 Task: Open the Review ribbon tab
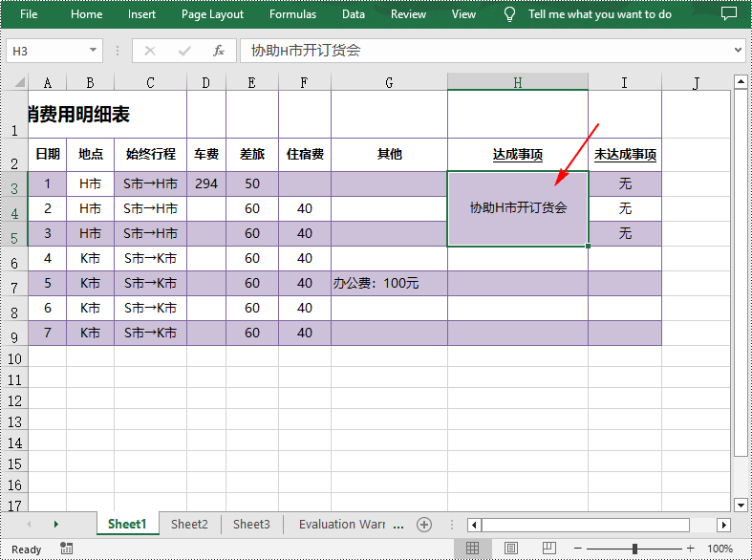tap(408, 14)
